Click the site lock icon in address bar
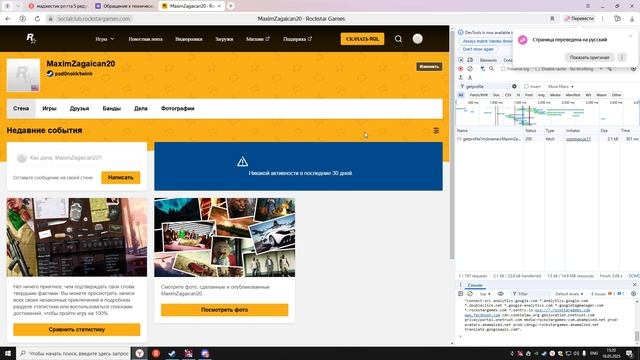The image size is (640, 360). click(51, 19)
